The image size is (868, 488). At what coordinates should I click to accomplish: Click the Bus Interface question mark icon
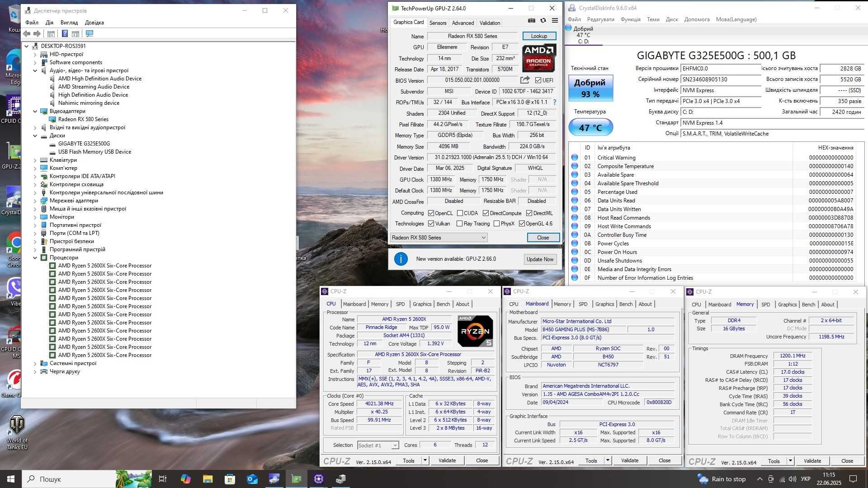(x=555, y=102)
